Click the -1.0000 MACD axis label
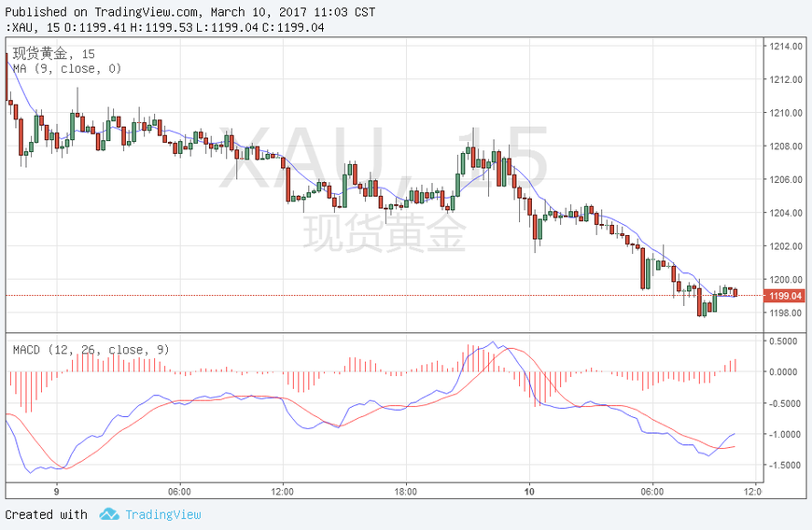The width and height of the screenshot is (812, 530). (783, 434)
